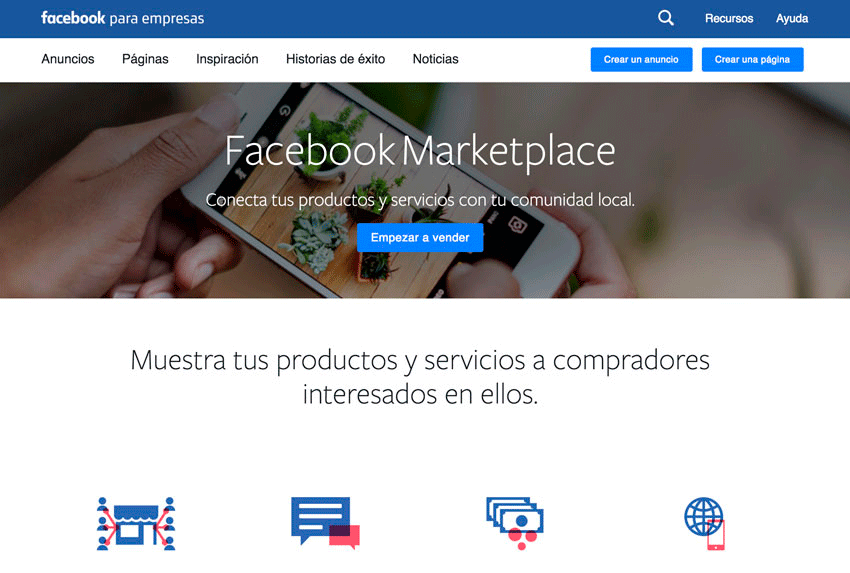Click the globe and phone icon
Viewport: 850px width, 573px height.
point(705,524)
